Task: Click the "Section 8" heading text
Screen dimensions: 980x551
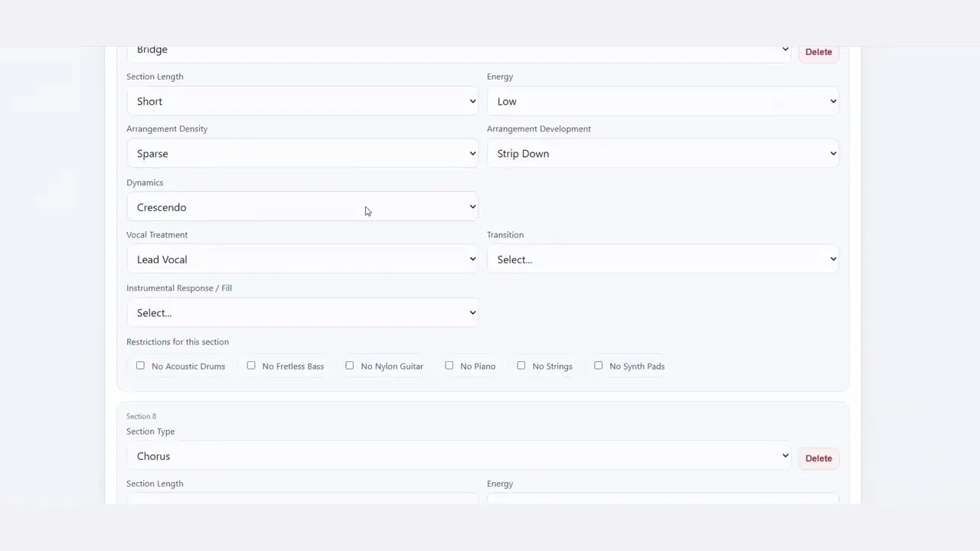Action: (142, 416)
